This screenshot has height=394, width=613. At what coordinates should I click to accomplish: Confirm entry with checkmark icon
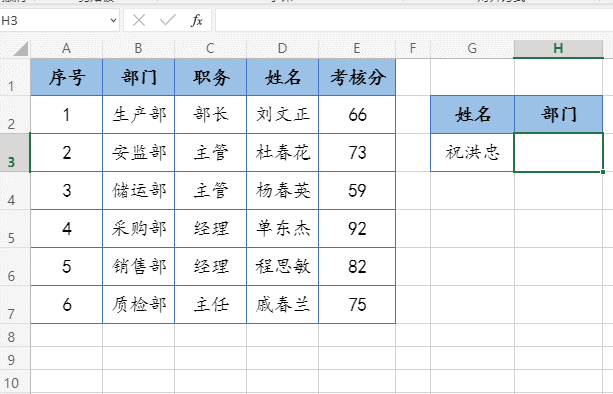168,20
